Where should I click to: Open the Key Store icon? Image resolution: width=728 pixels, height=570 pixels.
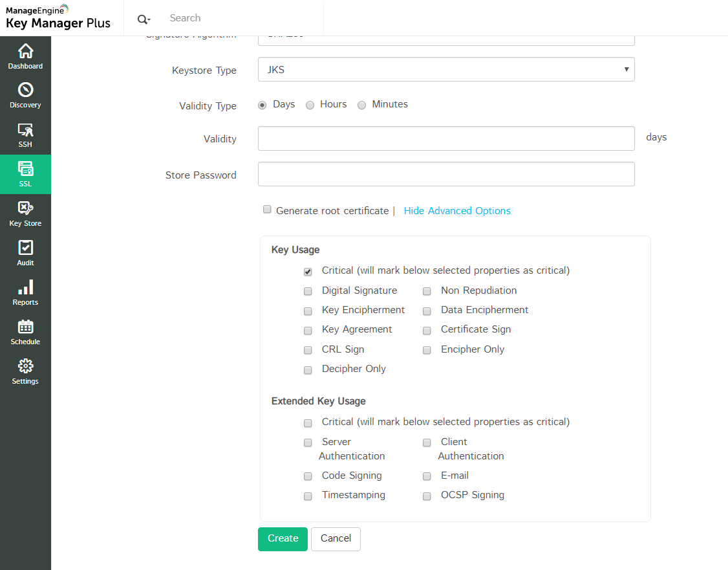click(25, 208)
